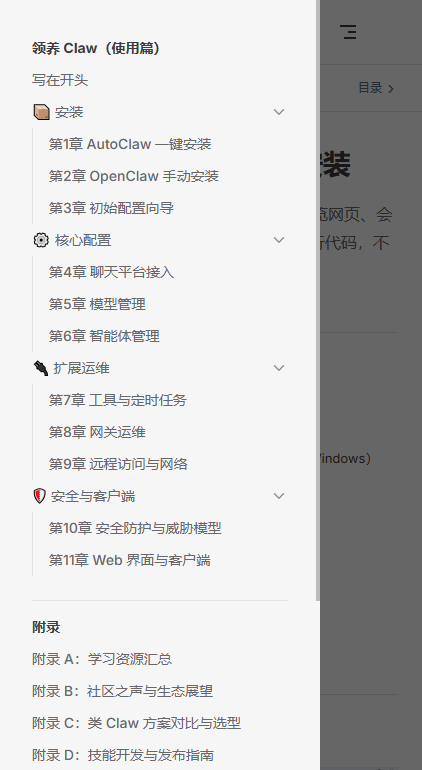422x770 pixels.
Task: Collapse the 扩展运维 section chevron
Action: pos(279,368)
